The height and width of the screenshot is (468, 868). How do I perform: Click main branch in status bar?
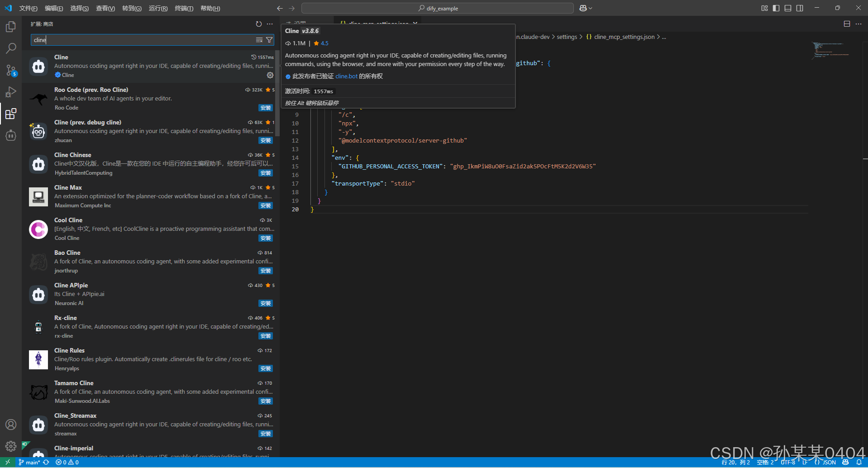[29, 462]
